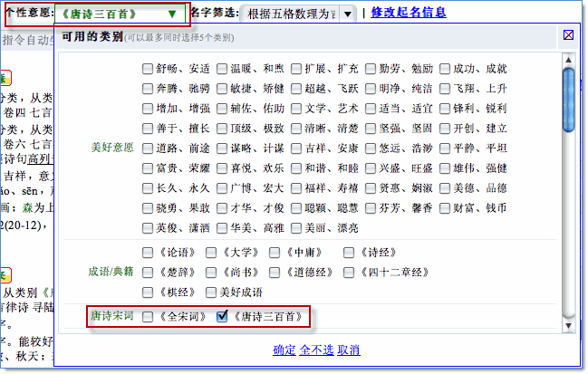588x374 pixels.
Task: Tick the 《诗经》 option
Action: [350, 252]
